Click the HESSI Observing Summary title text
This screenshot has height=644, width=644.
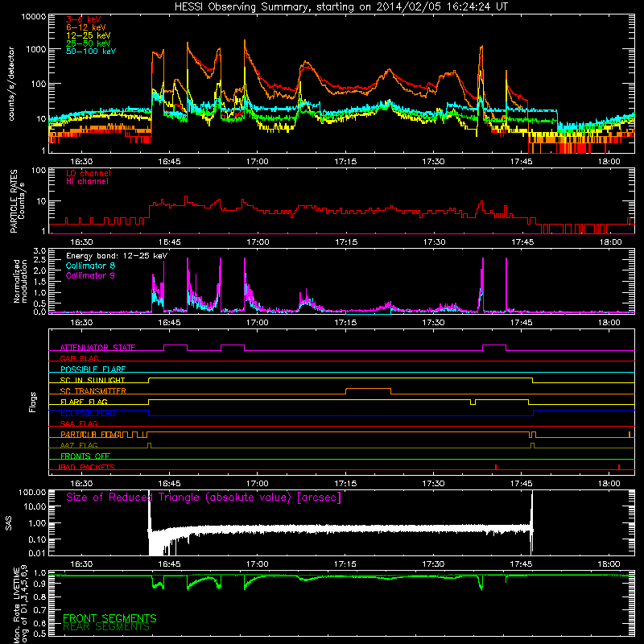[341, 7]
